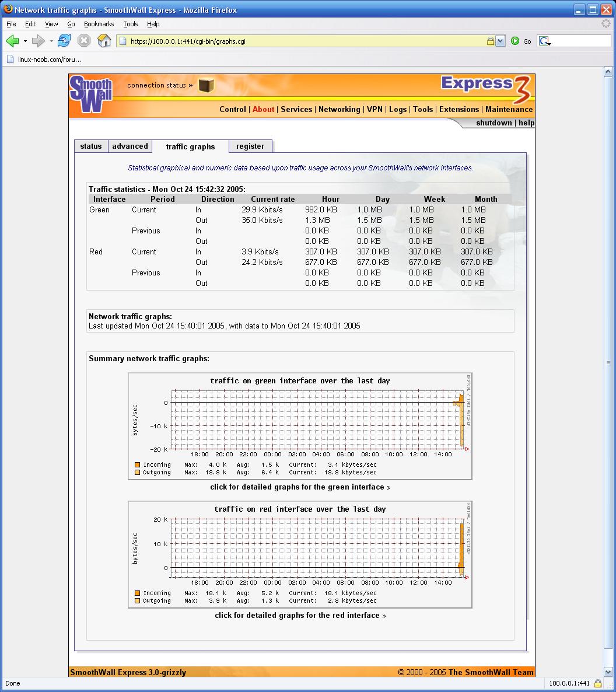The image size is (616, 692).
Task: Click the Outgoing legend swatch in red graph
Action: tap(137, 600)
